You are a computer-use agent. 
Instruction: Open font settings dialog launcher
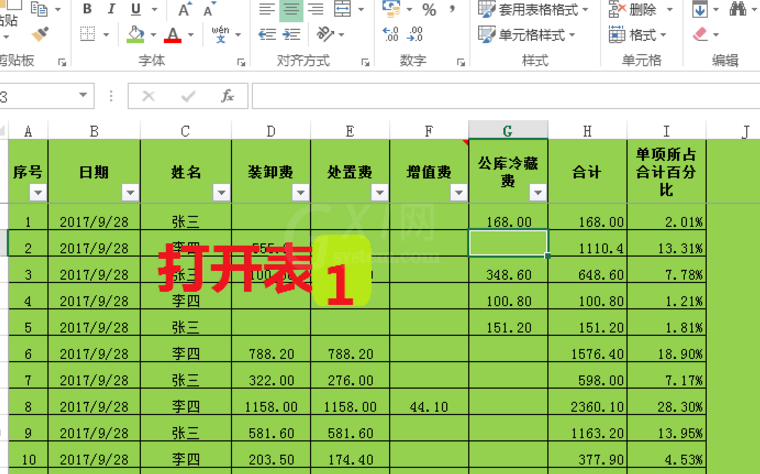point(241,62)
